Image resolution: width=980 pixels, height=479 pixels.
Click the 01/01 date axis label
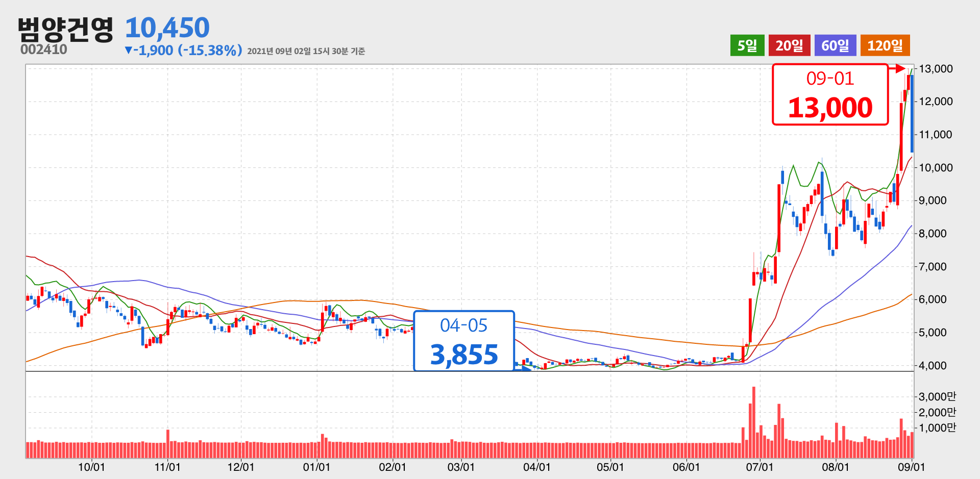click(x=316, y=467)
